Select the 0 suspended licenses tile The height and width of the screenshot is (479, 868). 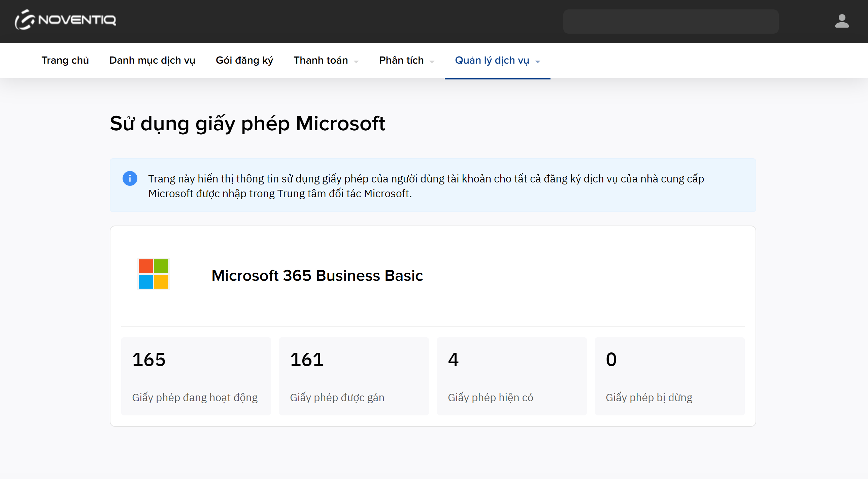pyautogui.click(x=669, y=376)
